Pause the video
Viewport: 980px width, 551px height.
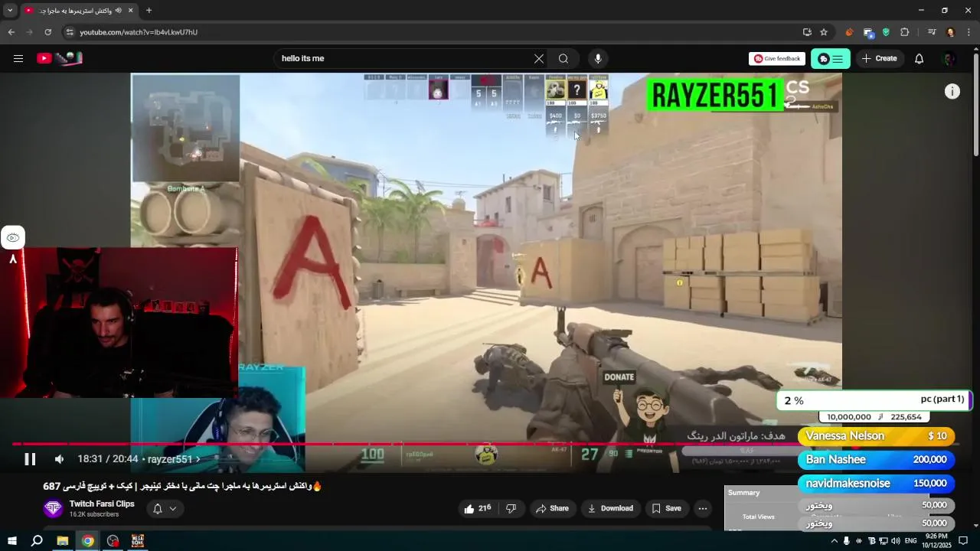pos(30,459)
